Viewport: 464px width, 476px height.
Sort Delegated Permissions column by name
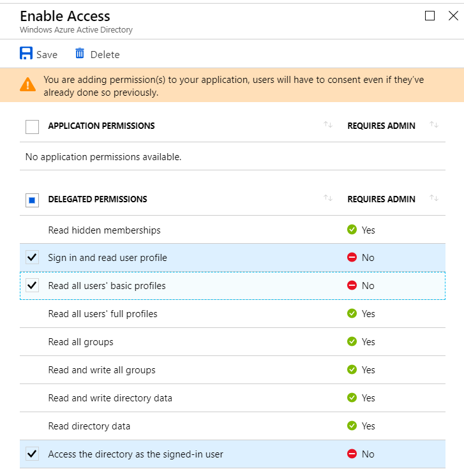[x=328, y=199]
